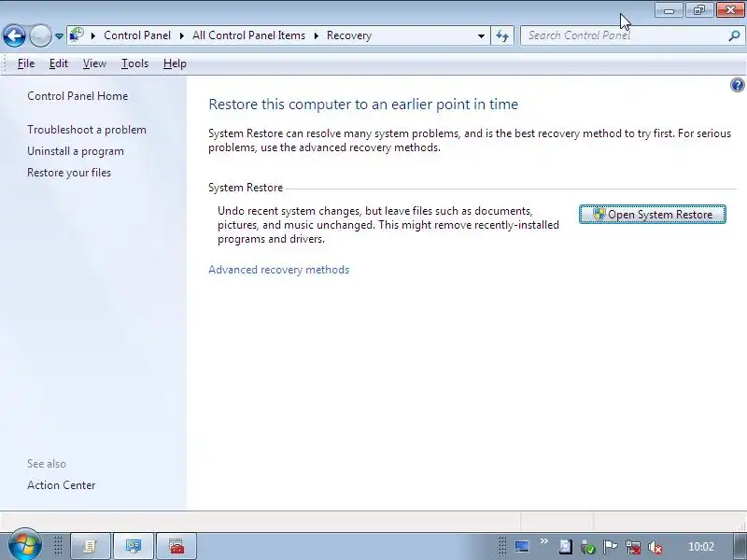Open the recent pages dropdown arrow

[x=59, y=36]
